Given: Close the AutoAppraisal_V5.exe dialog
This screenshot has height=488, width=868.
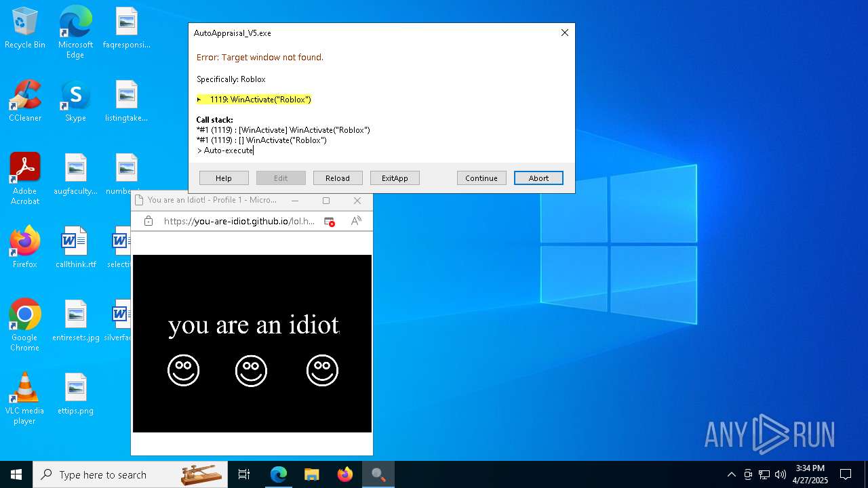Looking at the screenshot, I should click(564, 33).
